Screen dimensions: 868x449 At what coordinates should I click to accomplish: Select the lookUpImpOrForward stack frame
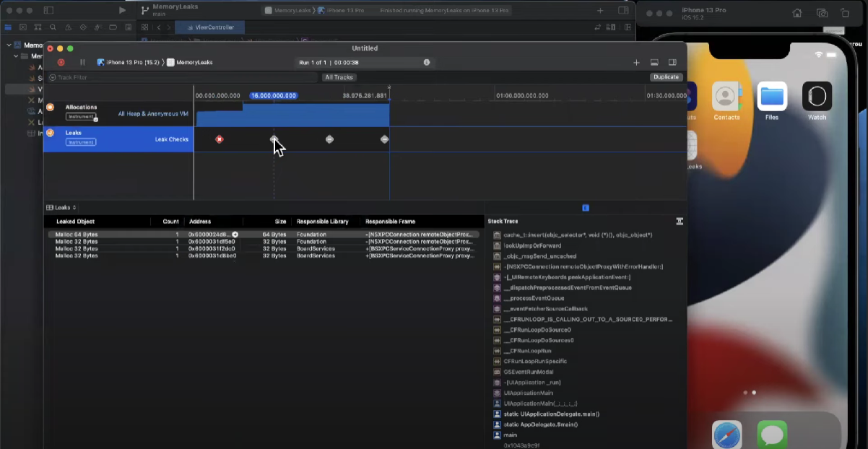532,245
